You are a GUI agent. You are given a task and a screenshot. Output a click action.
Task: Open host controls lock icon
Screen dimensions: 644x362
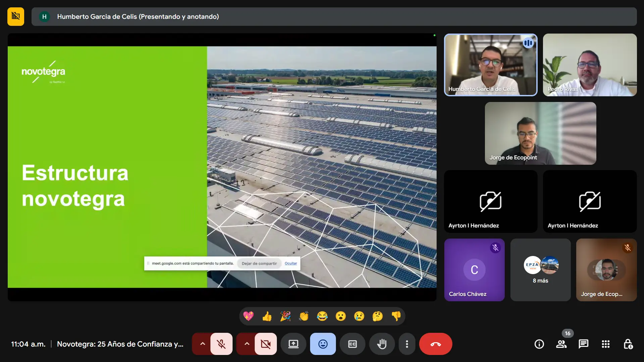[x=628, y=344]
